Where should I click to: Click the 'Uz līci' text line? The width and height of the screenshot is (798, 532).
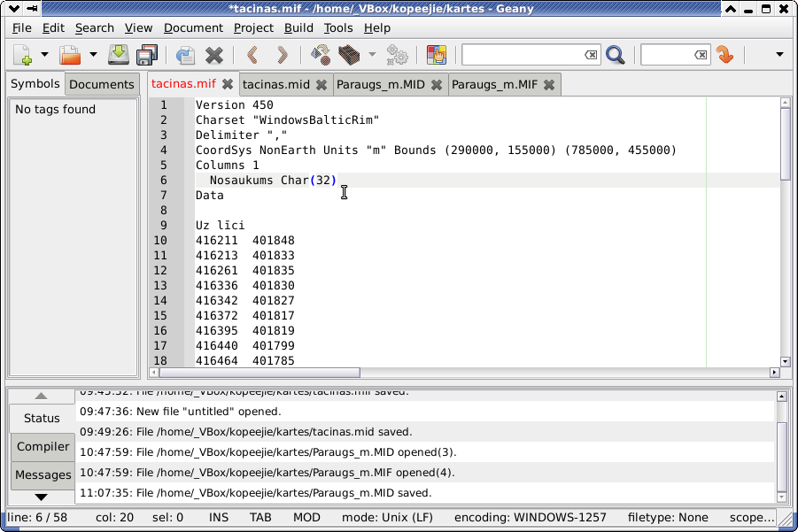[x=221, y=226]
